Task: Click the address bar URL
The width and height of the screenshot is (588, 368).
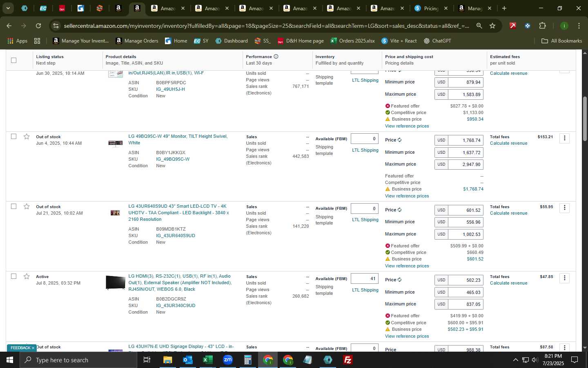Action: click(x=266, y=26)
